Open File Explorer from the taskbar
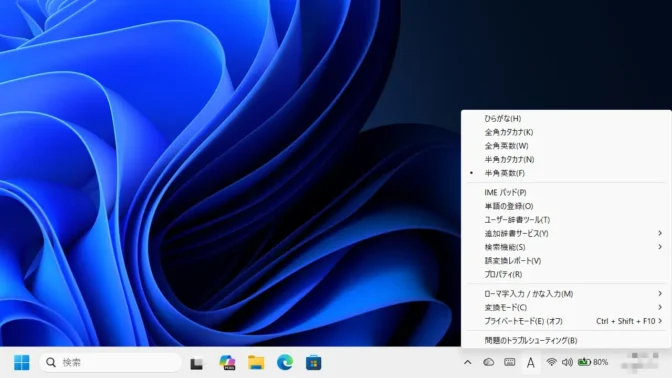 tap(256, 363)
